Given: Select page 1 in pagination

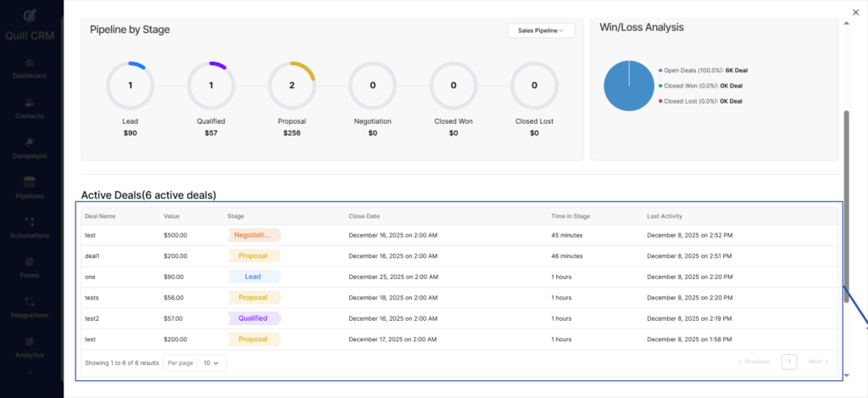Looking at the screenshot, I should click(789, 362).
